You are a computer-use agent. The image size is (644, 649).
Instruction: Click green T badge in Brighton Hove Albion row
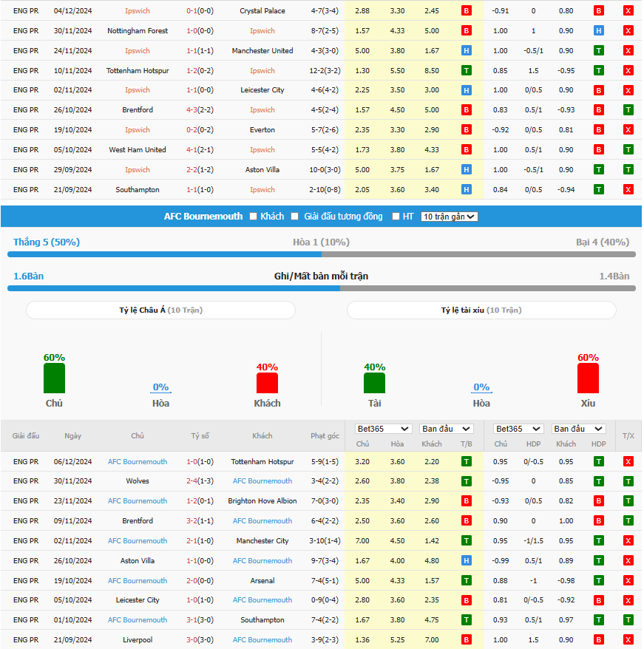628,501
